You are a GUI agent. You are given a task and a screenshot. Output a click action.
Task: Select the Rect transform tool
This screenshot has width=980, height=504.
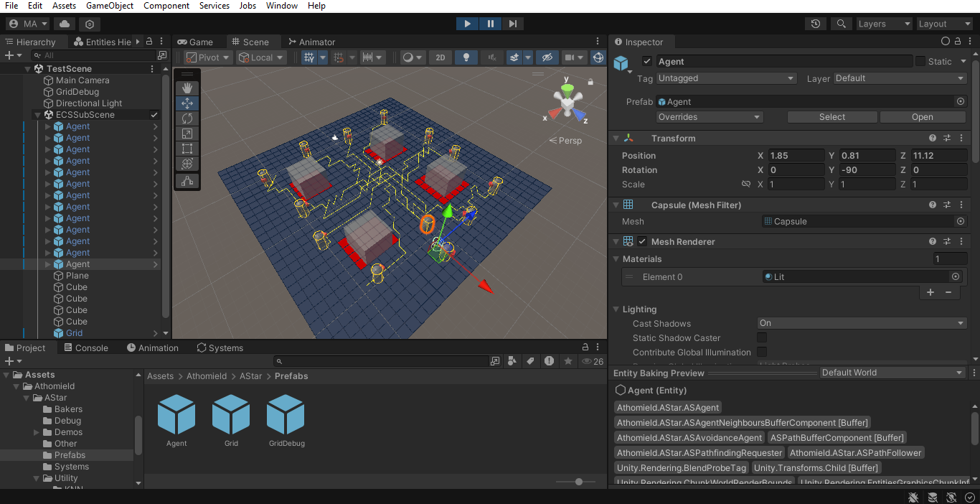(x=187, y=149)
